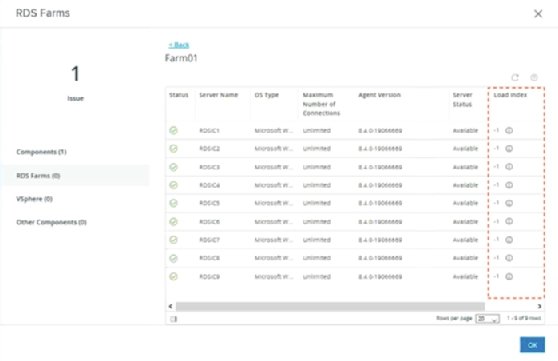Click the left arrow of the horizontal scrollbar

170,306
